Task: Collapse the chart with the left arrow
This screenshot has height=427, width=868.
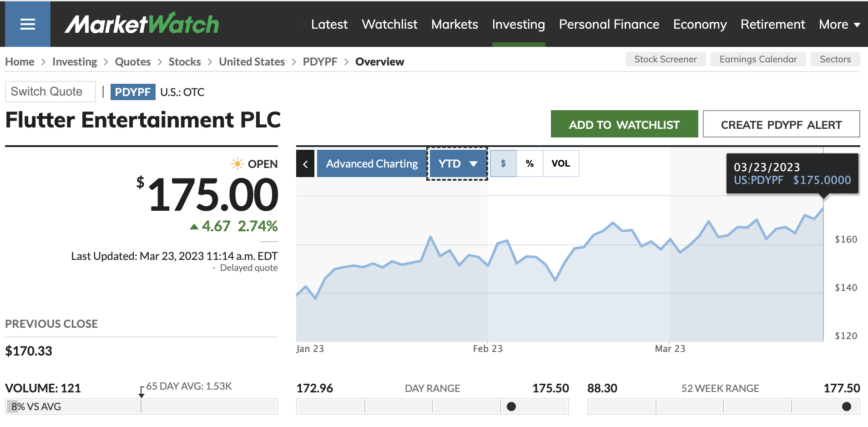Action: pos(305,163)
